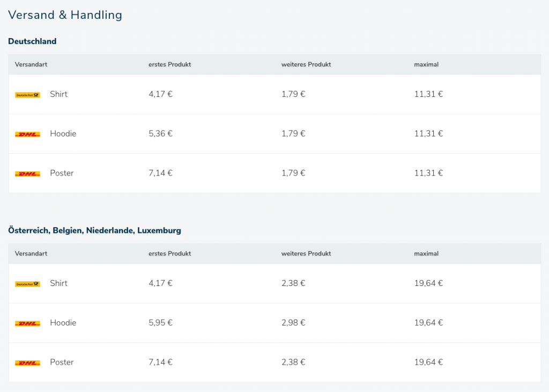Click the DHL logo in Deutschland Hoodie row
This screenshot has height=392, width=549.
point(27,134)
